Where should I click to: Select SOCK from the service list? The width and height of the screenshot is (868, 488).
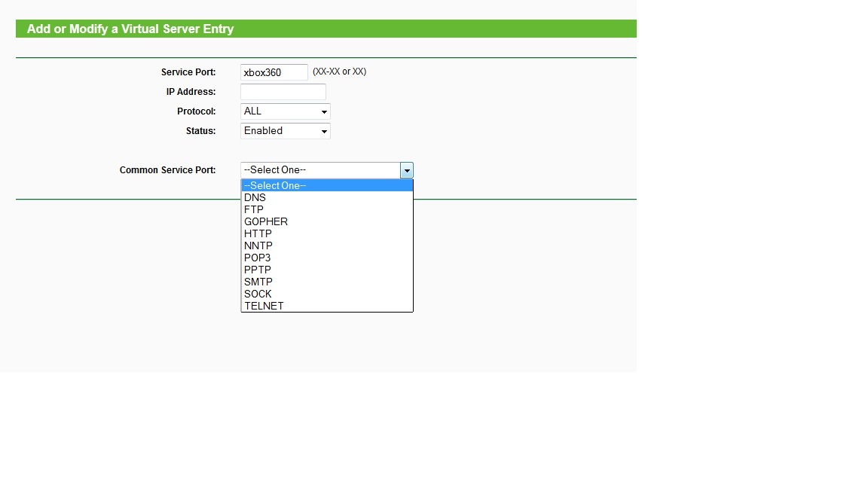pos(327,294)
